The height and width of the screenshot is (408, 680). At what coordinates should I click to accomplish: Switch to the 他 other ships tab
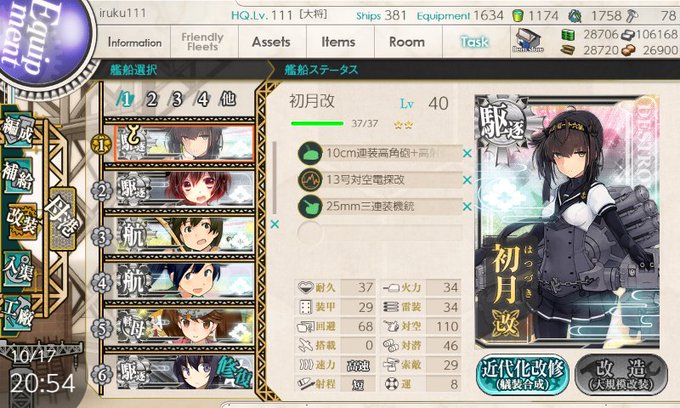point(228,99)
